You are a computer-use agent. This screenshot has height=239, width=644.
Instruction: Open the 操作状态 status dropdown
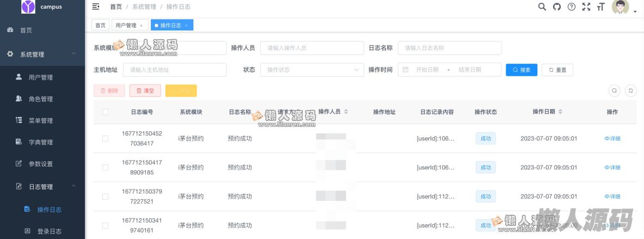pos(312,70)
